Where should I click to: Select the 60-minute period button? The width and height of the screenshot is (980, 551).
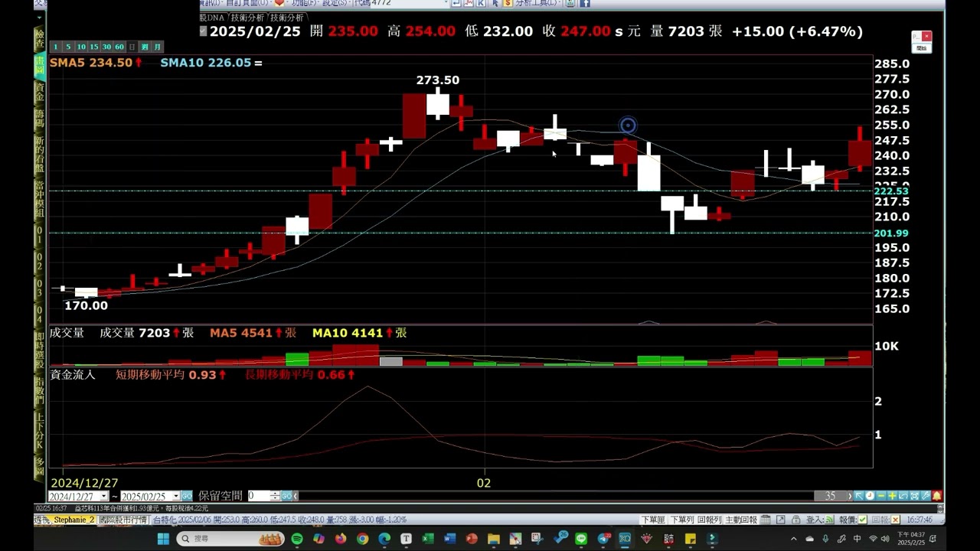click(119, 47)
